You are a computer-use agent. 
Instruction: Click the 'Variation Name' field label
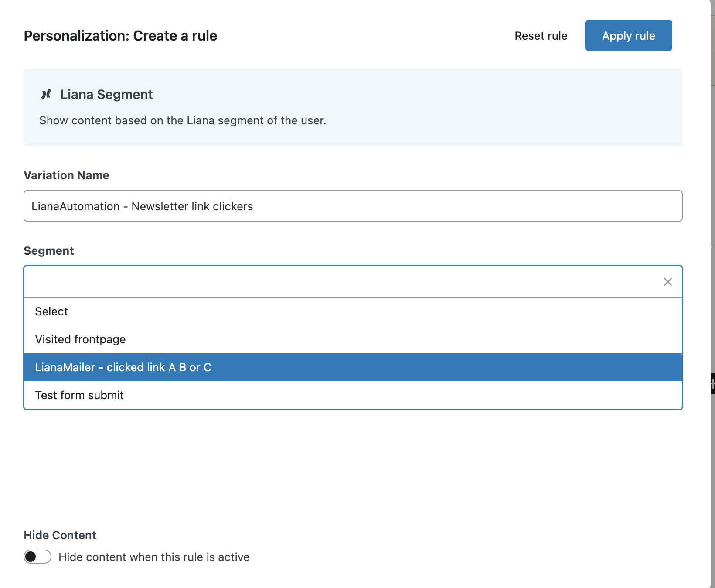click(x=66, y=175)
